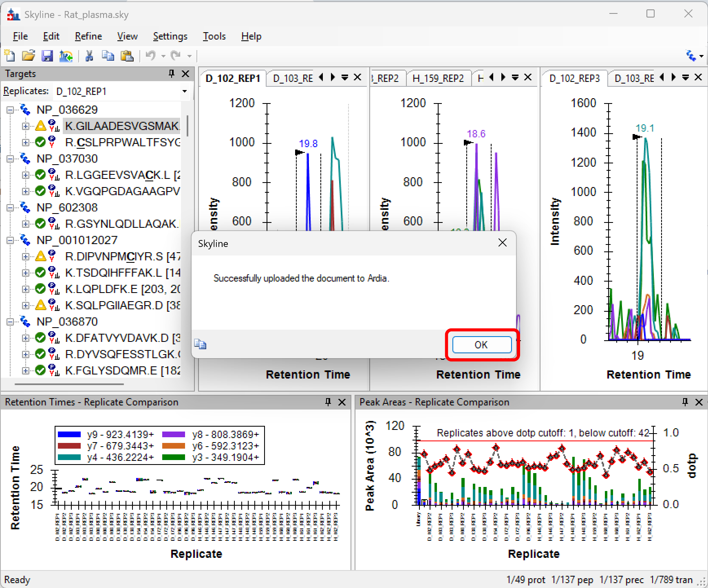This screenshot has width=708, height=588.
Task: Expand peptide K.GILAADESVGSMAK node
Action: click(25, 126)
